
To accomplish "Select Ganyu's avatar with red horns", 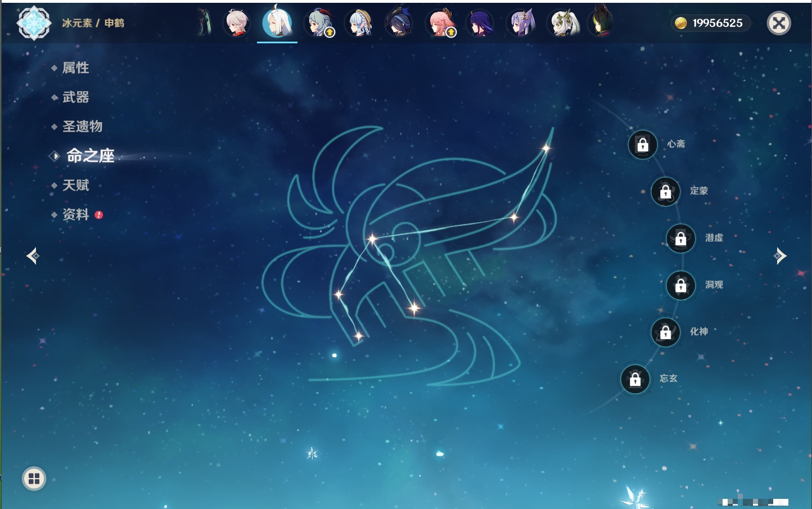I will click(x=319, y=23).
